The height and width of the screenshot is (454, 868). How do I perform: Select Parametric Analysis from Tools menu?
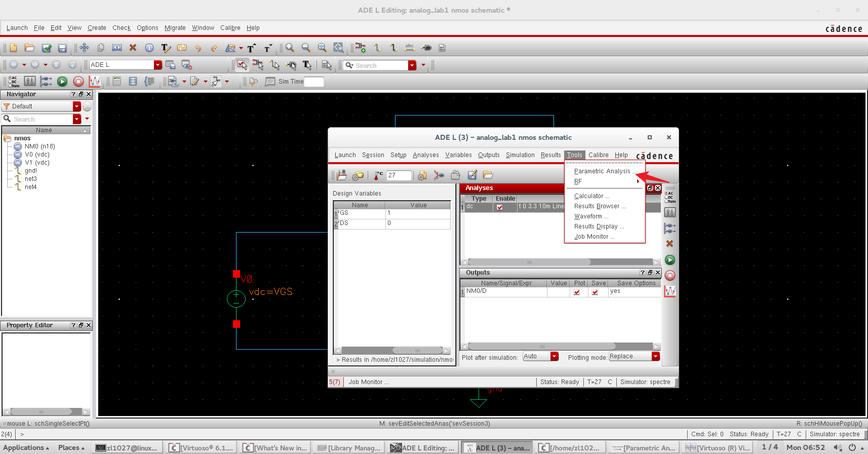pyautogui.click(x=605, y=171)
